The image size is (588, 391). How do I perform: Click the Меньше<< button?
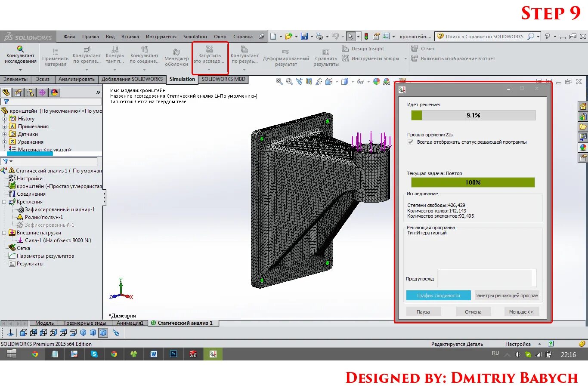point(521,312)
